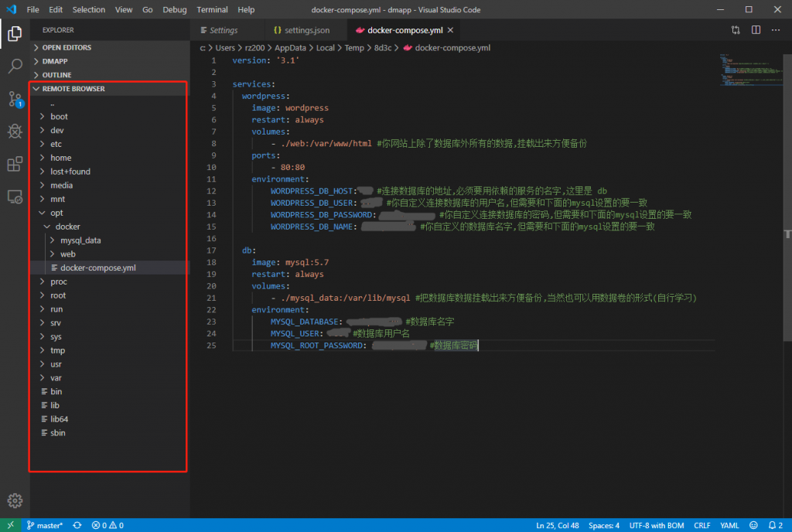This screenshot has height=532, width=792.
Task: Click the bin file icon
Action: tap(44, 392)
